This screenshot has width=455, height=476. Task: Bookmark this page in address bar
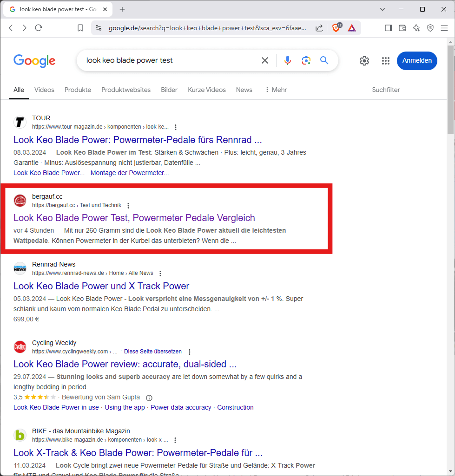80,28
